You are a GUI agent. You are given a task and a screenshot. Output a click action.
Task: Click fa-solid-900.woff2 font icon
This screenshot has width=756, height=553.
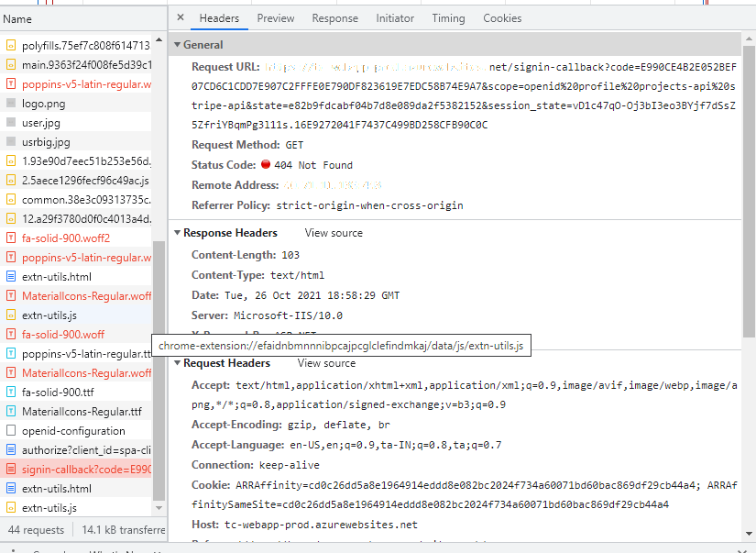click(x=11, y=238)
